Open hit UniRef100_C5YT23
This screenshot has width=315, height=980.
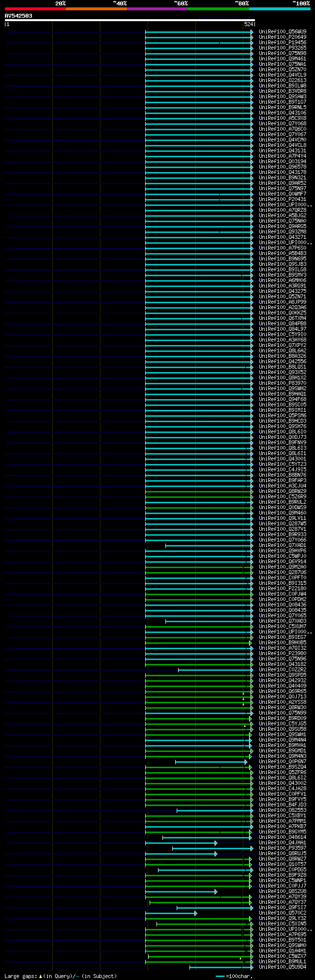283,464
